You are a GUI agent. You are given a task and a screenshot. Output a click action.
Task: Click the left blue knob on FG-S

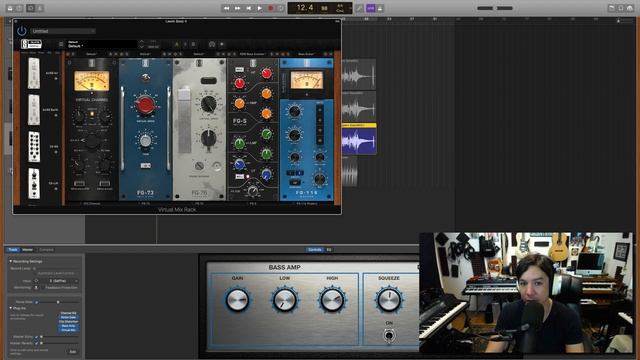(240, 164)
